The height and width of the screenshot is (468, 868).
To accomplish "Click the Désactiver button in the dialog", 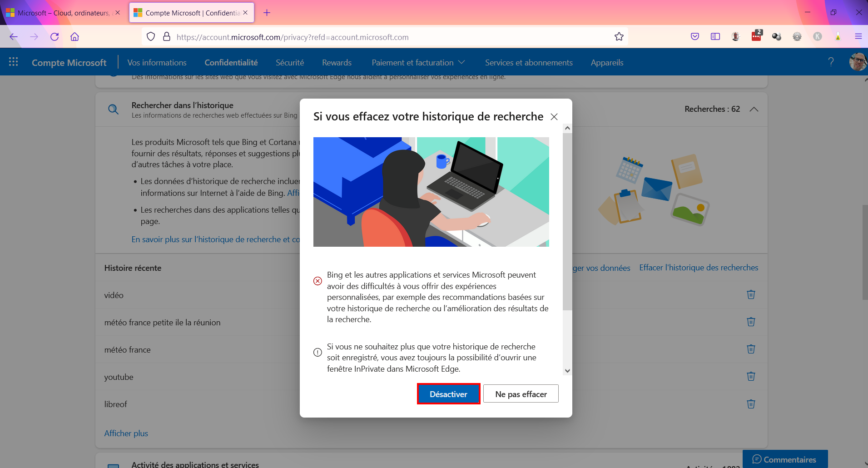I will coord(448,394).
